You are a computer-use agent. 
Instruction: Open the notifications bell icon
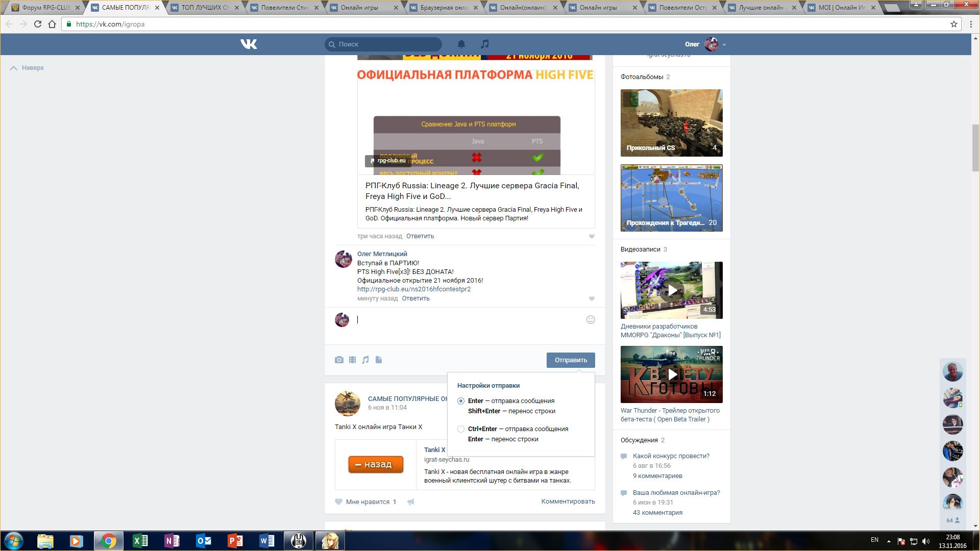click(461, 44)
